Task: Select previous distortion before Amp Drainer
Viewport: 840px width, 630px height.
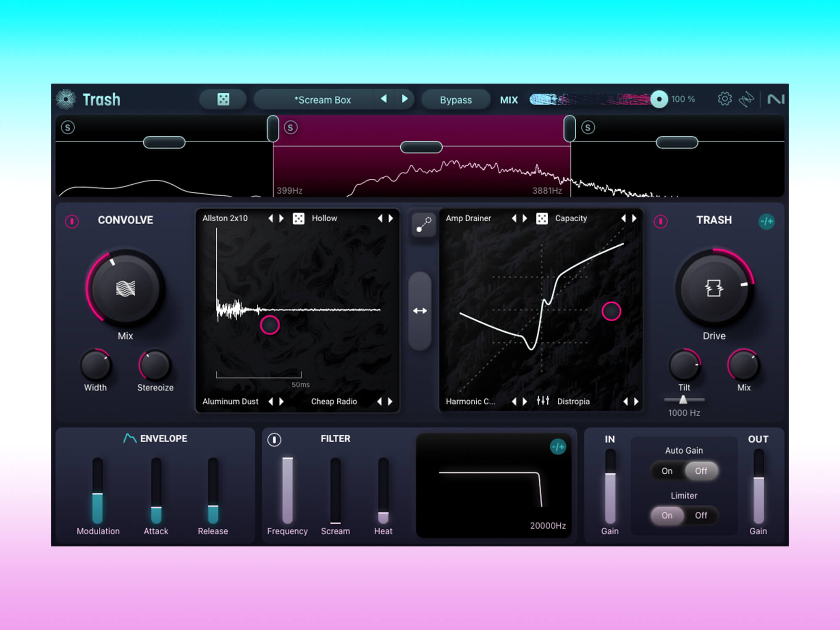Action: coord(514,218)
